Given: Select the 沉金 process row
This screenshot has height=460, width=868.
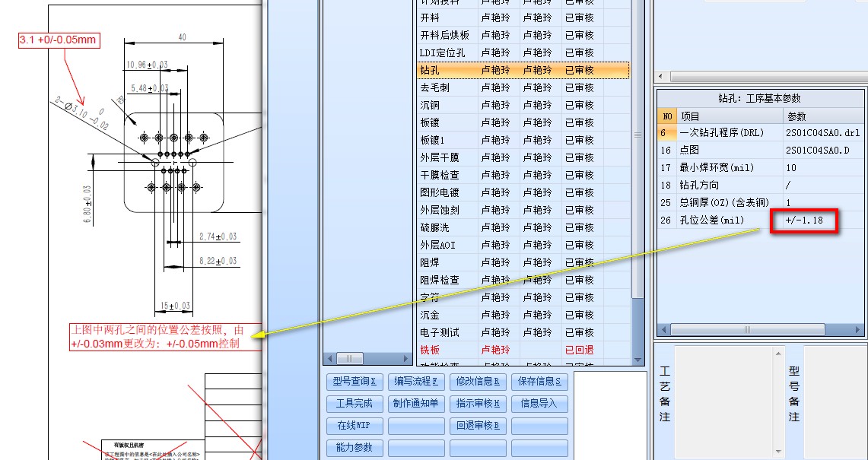Looking at the screenshot, I should 523,315.
